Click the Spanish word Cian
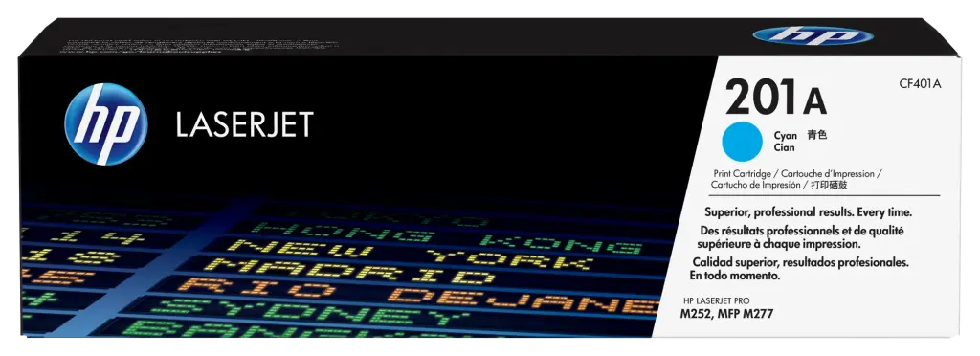This screenshot has height=356, width=980. click(x=785, y=148)
